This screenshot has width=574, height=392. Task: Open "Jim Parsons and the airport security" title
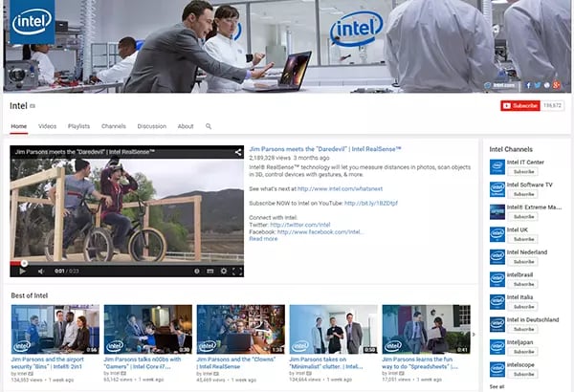[x=48, y=362]
